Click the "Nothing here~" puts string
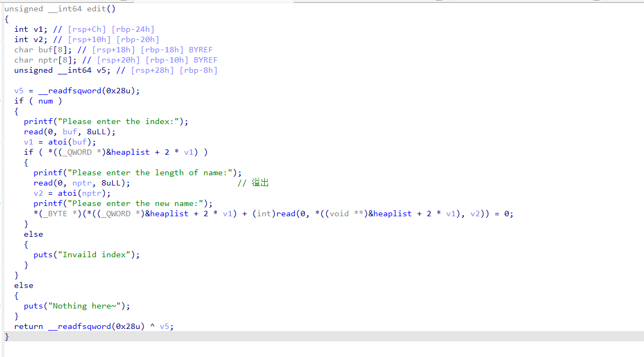 [x=84, y=306]
